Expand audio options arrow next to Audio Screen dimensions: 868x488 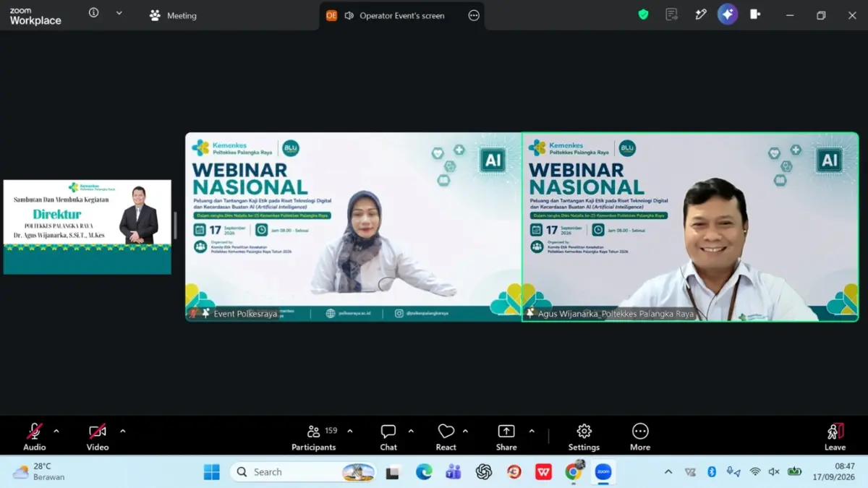tap(56, 431)
